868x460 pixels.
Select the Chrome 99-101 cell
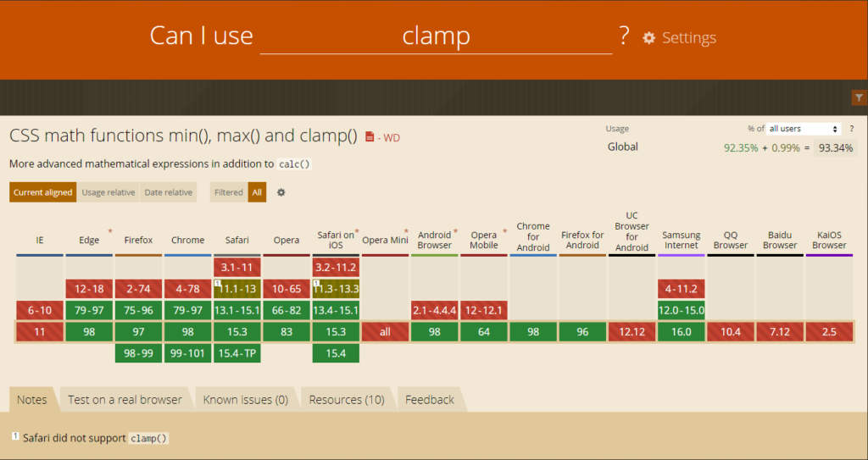pos(187,353)
